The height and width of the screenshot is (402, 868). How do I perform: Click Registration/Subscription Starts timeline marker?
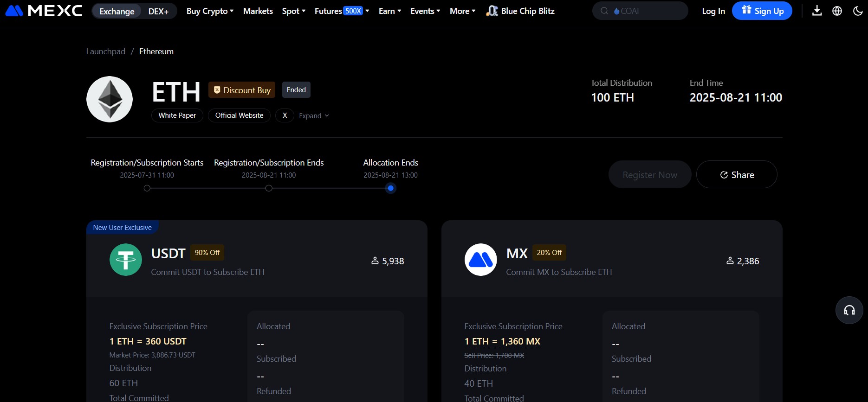click(x=147, y=188)
